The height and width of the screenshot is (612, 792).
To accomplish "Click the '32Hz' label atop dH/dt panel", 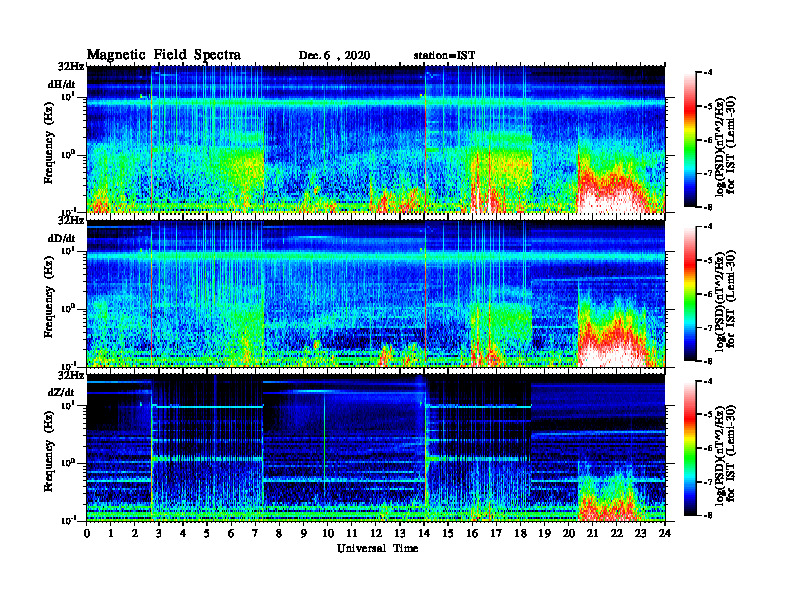I will [71, 66].
